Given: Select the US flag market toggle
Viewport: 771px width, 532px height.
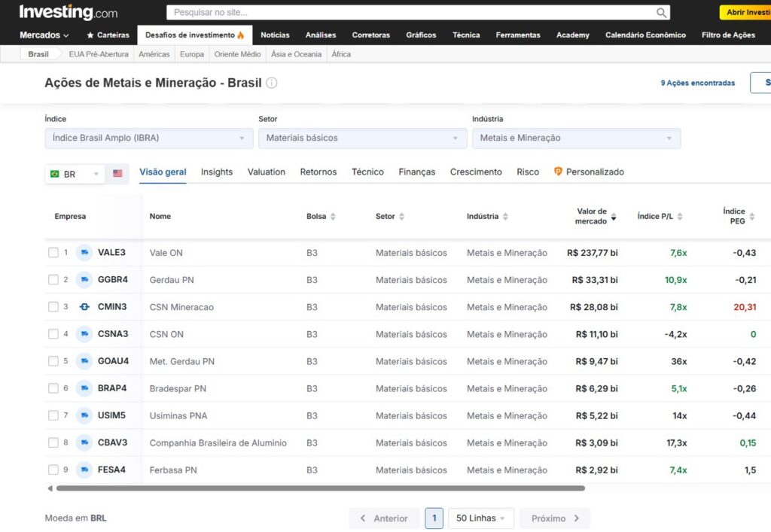Looking at the screenshot, I should tap(117, 173).
